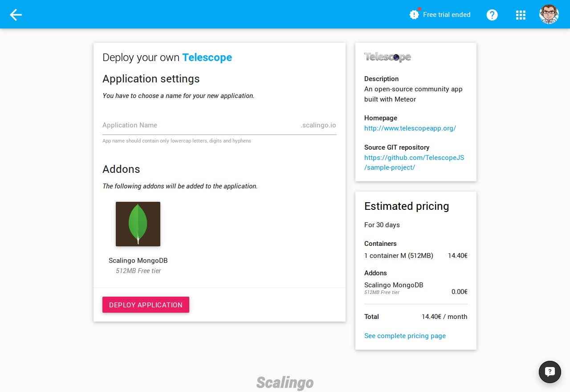Screen dimensions: 570x392
Task: Click the Free trial ended label
Action: click(x=446, y=14)
